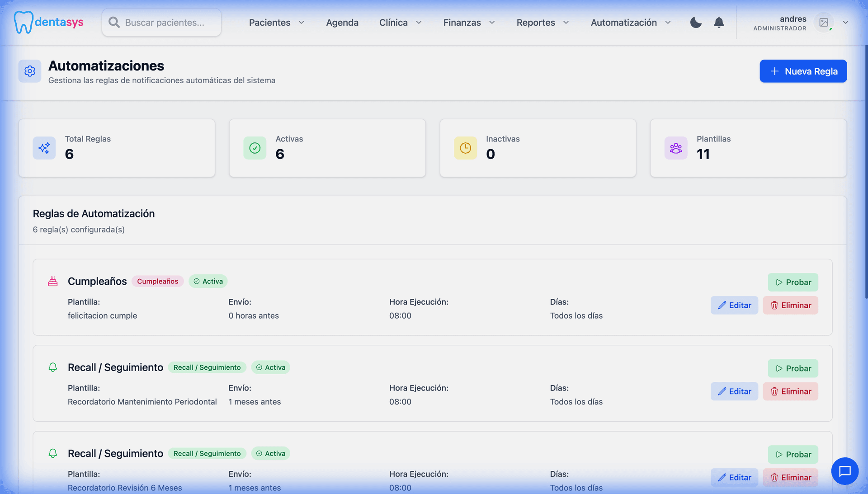
Task: Click the Inactivas clock icon
Action: pyautogui.click(x=465, y=148)
